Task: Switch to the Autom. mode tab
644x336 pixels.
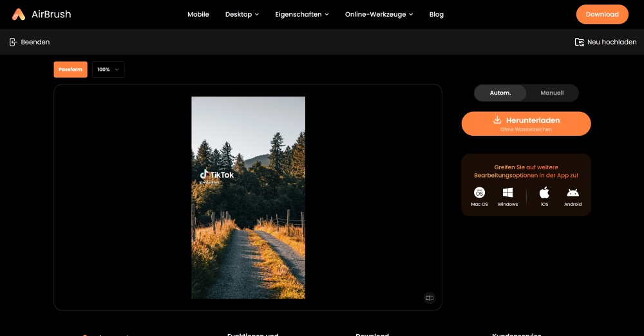Action: [500, 93]
